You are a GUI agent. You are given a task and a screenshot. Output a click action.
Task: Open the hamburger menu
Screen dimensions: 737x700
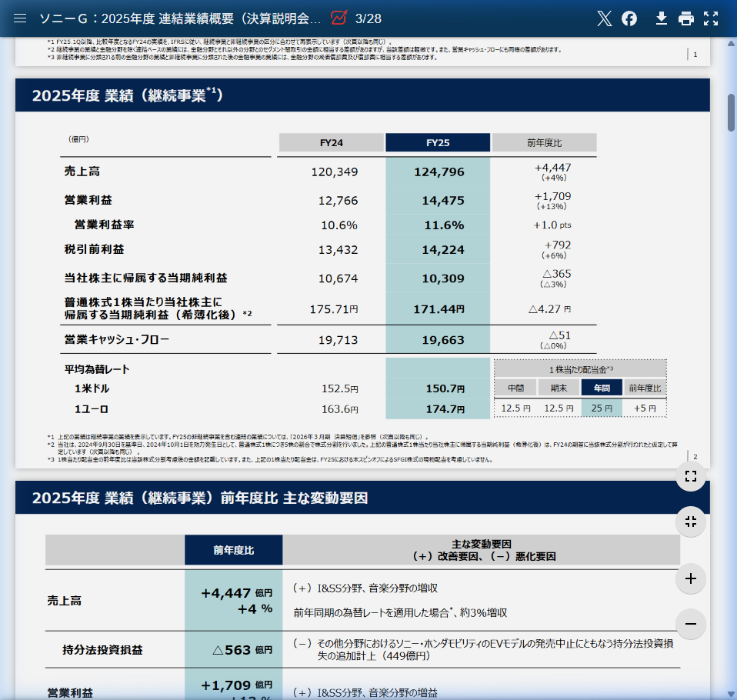[20, 18]
